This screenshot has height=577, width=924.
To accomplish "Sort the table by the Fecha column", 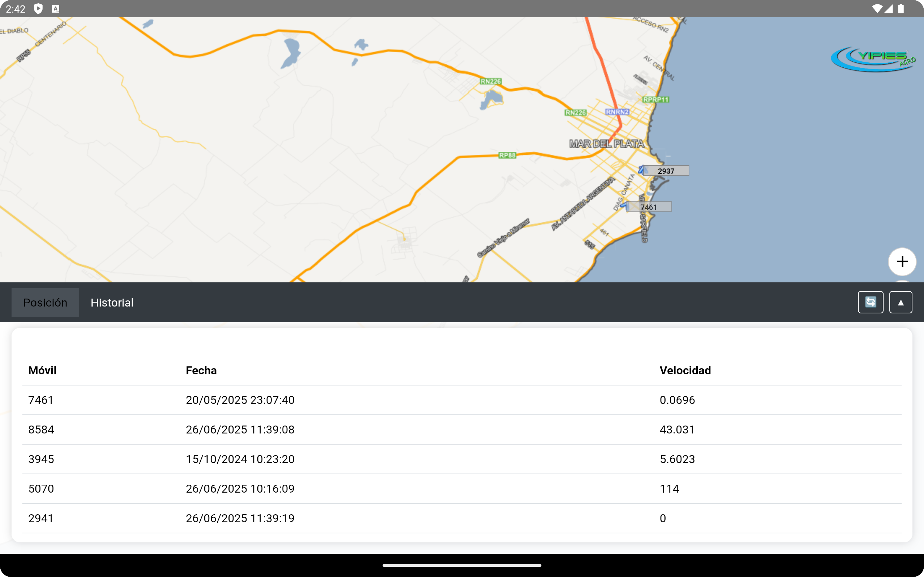I will pyautogui.click(x=201, y=370).
